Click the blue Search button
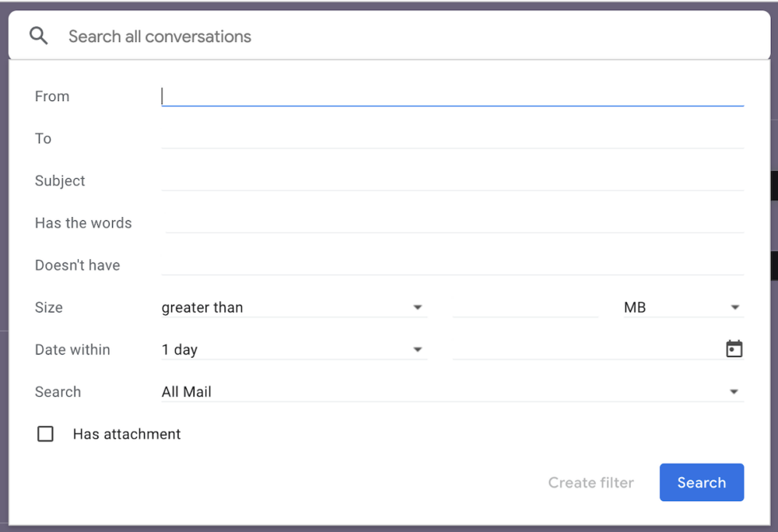Viewport: 778px width, 532px height. coord(701,482)
